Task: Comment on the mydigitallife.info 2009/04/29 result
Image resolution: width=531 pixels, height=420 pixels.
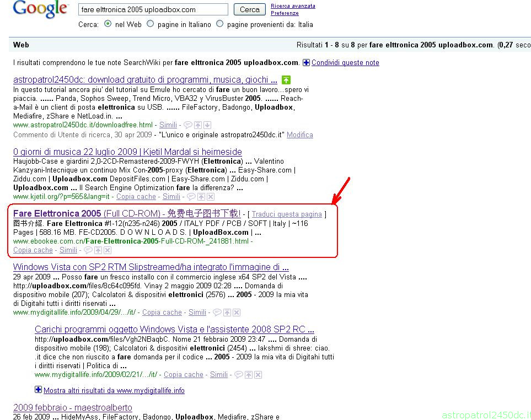Action: coord(217,313)
